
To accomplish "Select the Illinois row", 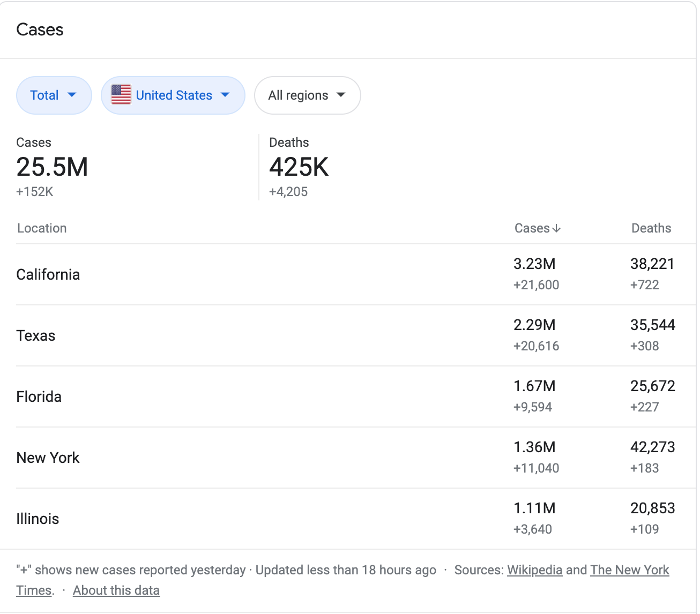I will coord(38,519).
